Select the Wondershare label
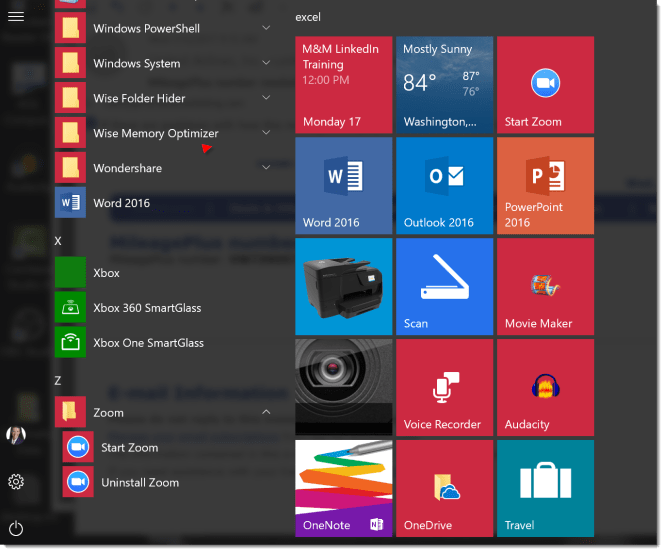664x552 pixels. tap(127, 168)
